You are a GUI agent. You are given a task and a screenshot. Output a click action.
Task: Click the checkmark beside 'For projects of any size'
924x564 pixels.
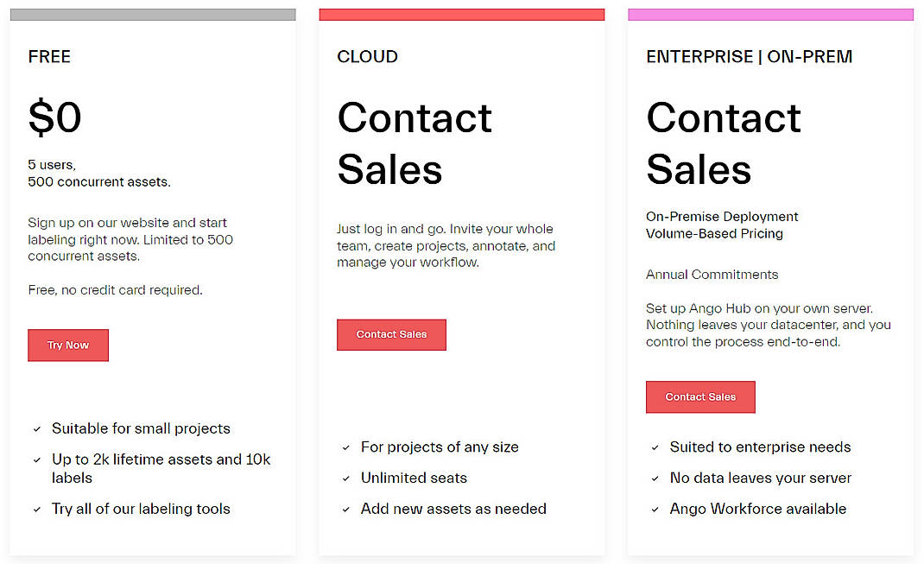tap(346, 447)
